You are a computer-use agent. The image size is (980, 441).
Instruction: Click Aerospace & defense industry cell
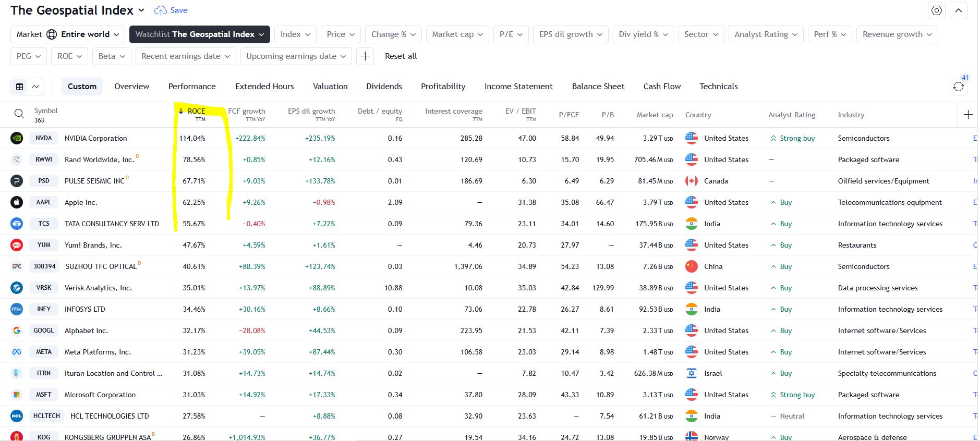[x=872, y=437]
